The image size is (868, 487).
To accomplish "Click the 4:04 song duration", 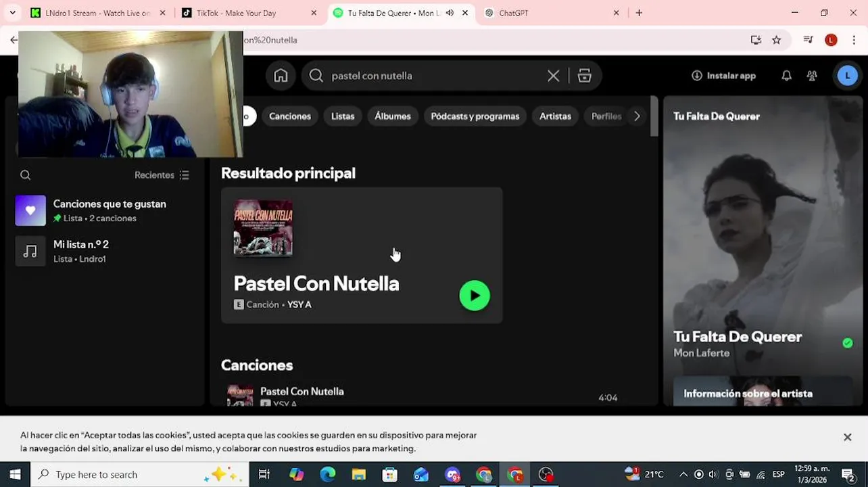I will pos(608,398).
